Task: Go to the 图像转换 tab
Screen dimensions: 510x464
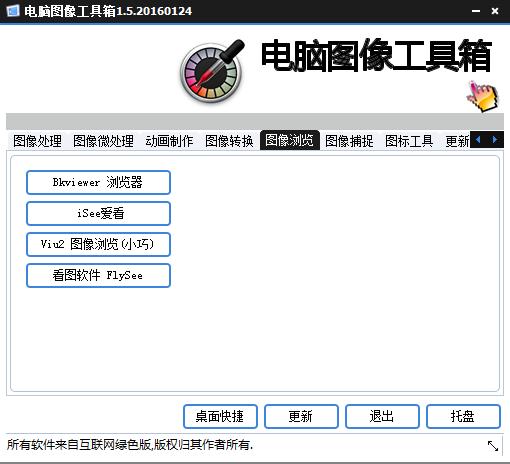Action: pyautogui.click(x=229, y=141)
